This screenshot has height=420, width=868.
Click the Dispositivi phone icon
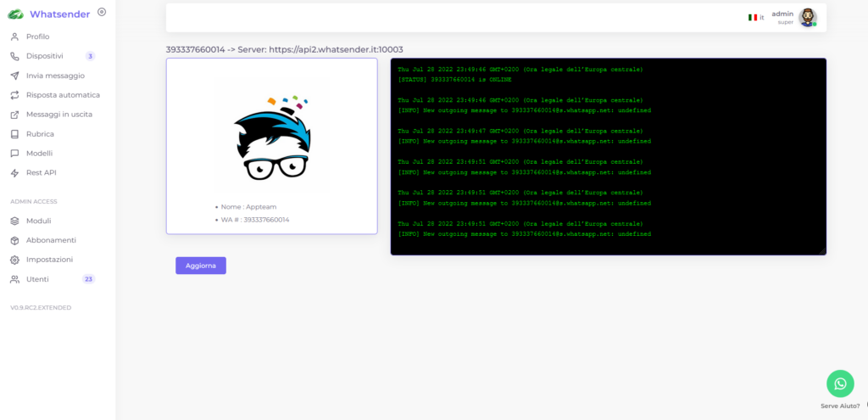point(15,56)
